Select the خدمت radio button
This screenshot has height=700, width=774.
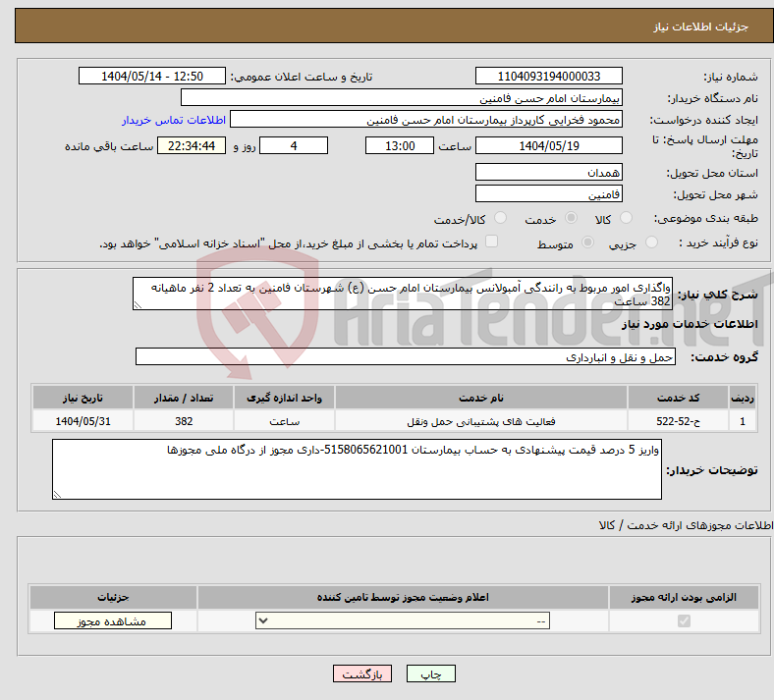571,218
